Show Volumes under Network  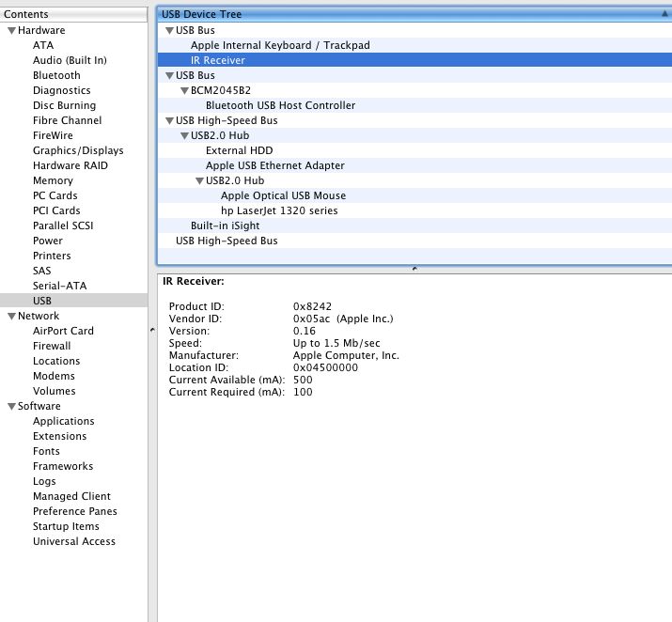pyautogui.click(x=54, y=391)
